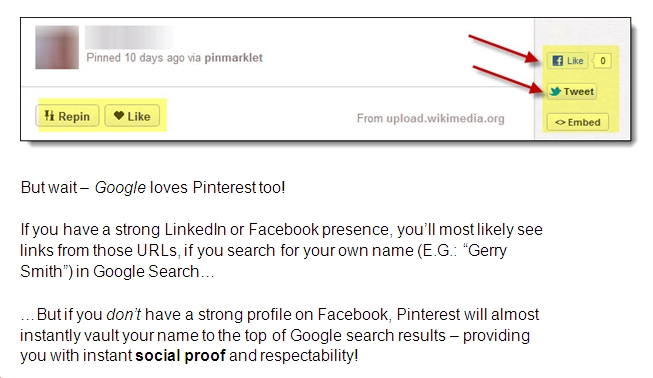Click the Facebook logo icon
Image resolution: width=653 pixels, height=378 pixels.
point(558,61)
